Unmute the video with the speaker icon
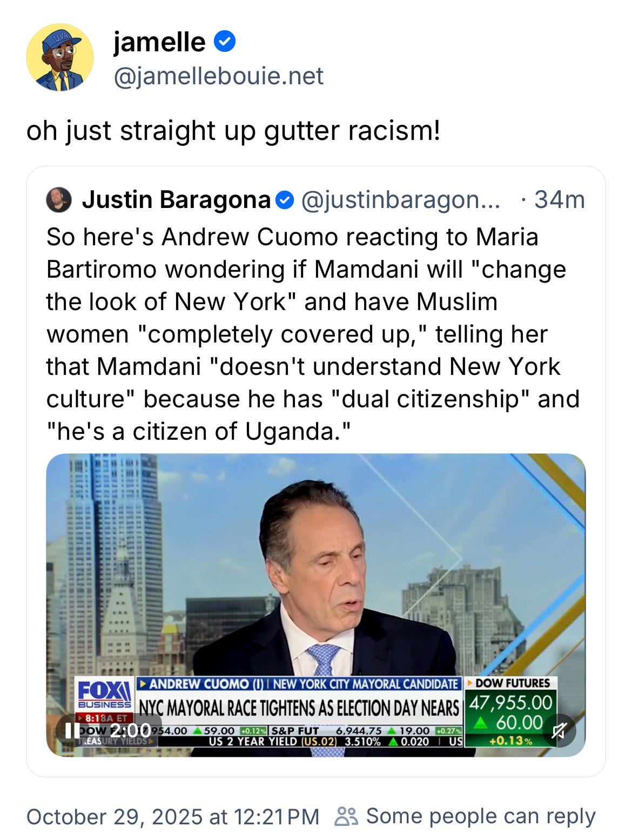 [559, 730]
